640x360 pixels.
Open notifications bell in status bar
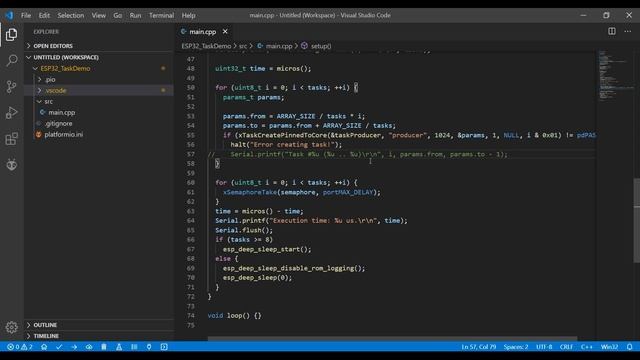(629, 347)
